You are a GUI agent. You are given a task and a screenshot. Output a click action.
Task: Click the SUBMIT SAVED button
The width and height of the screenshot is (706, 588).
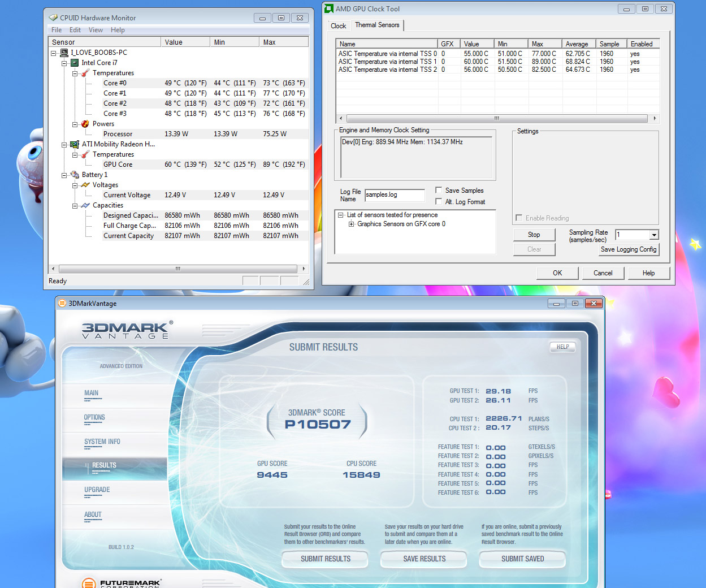click(x=523, y=559)
